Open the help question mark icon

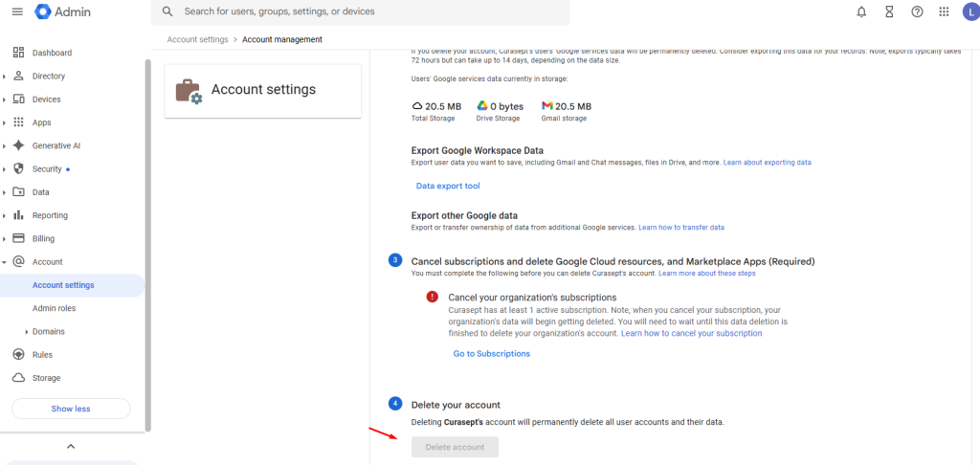[917, 11]
